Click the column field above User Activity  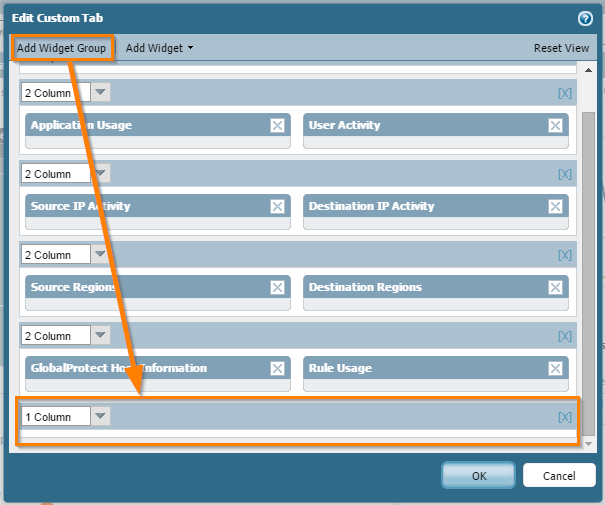point(56,92)
